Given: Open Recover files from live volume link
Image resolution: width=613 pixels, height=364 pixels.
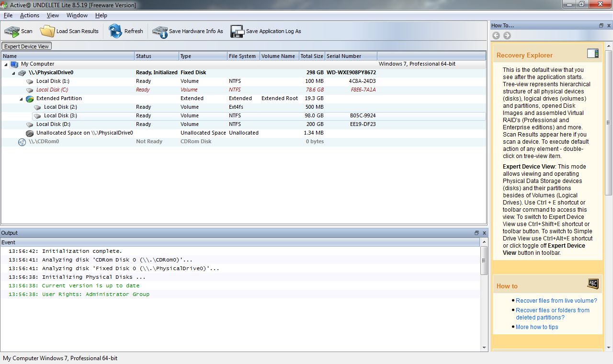Looking at the screenshot, I should (556, 301).
